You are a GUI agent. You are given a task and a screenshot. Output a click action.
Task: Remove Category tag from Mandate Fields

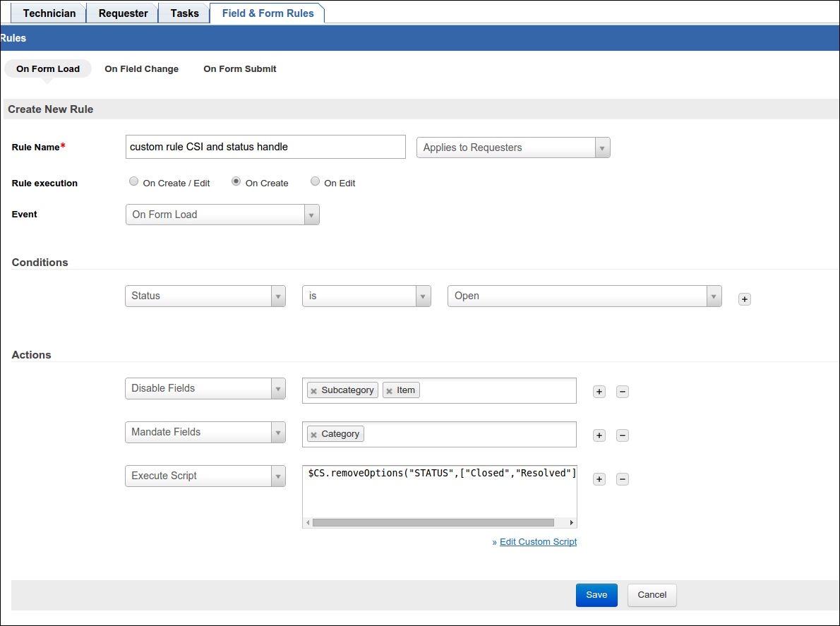[x=314, y=435]
